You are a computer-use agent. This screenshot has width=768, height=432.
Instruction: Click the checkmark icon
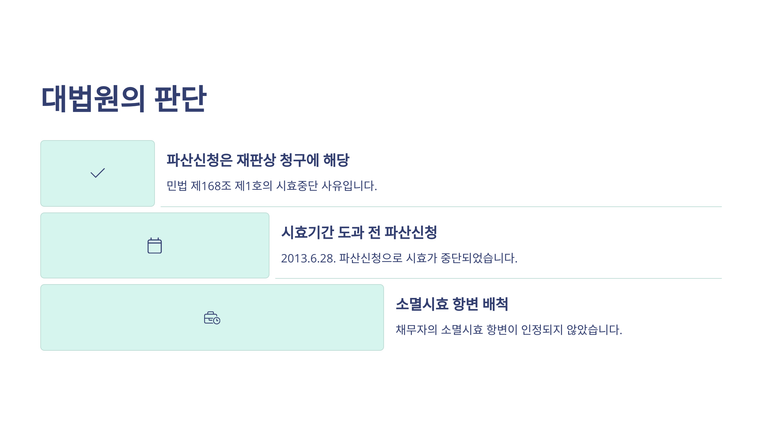pyautogui.click(x=97, y=173)
